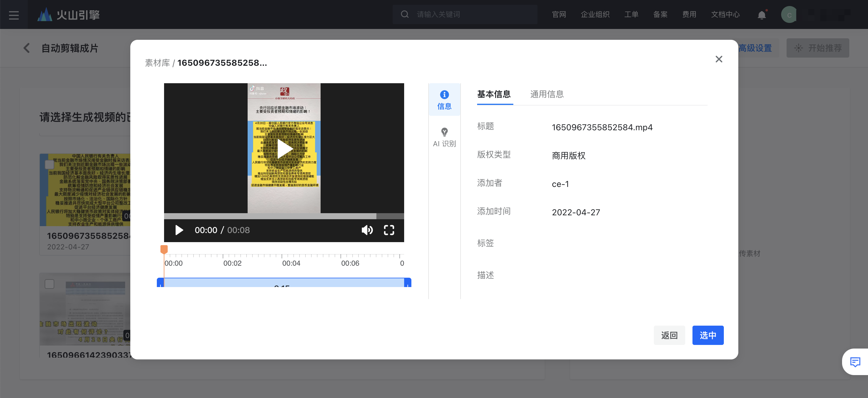Open the 信息 side panel icon
The width and height of the screenshot is (868, 398).
coord(444,100)
